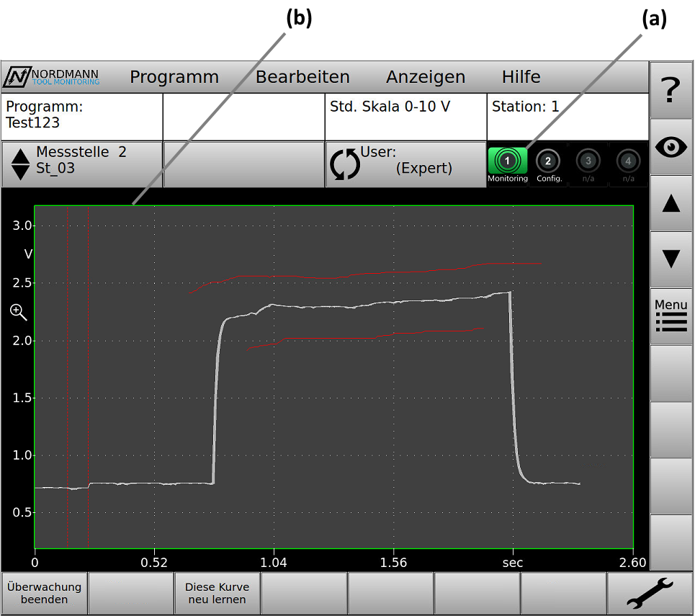695x616 pixels.
Task: Expand the Anzeigen menu
Action: pos(426,77)
